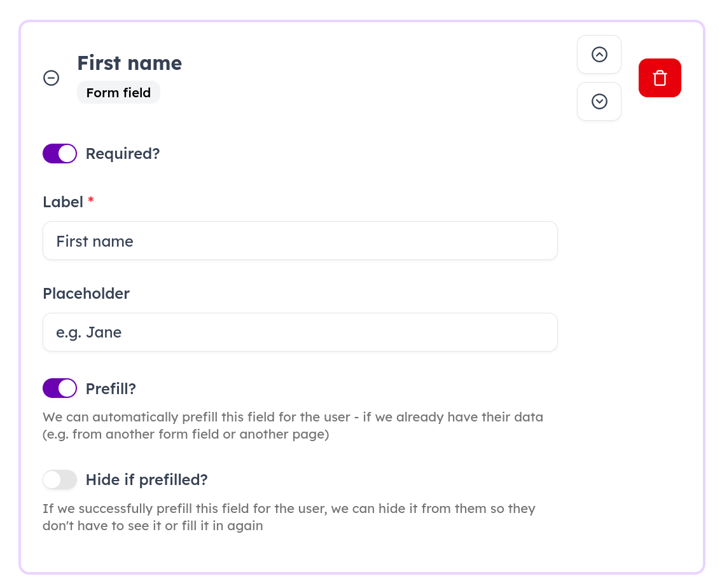Delete the First name form field
Screen dimensions: 722x588
tap(660, 78)
